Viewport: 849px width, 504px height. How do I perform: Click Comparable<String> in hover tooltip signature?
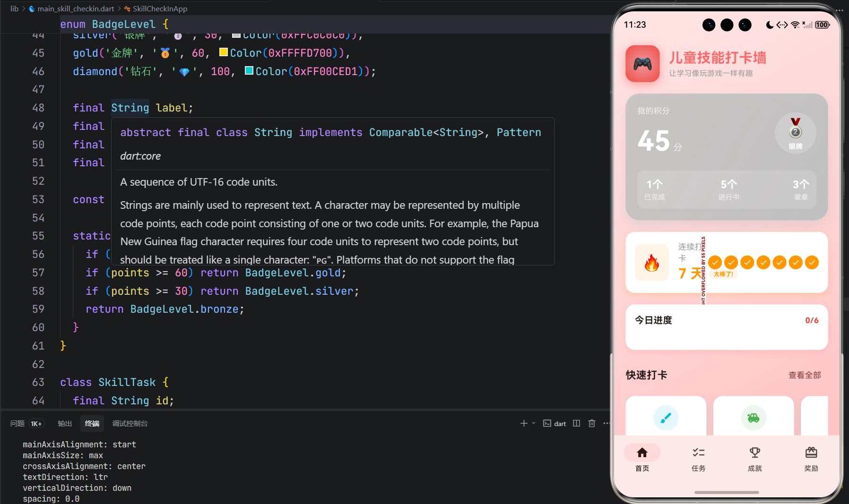point(426,132)
